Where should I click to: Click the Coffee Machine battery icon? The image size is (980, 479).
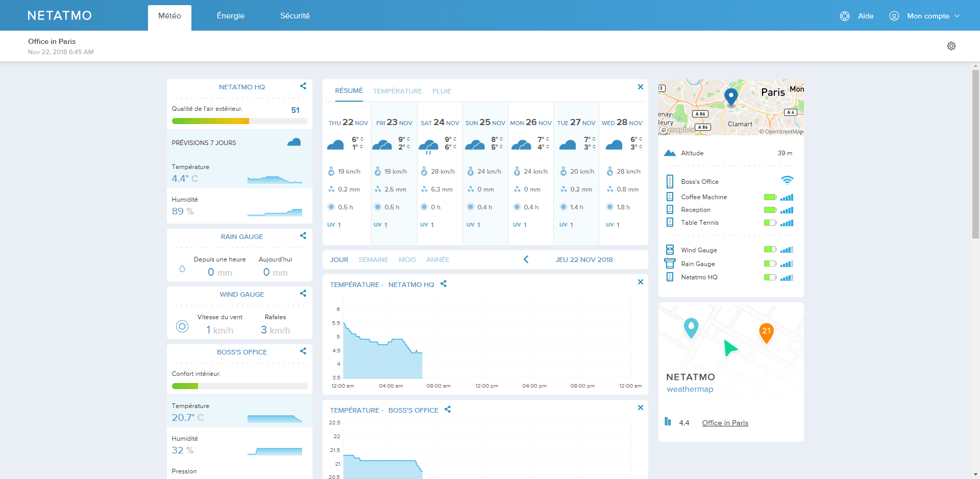point(770,197)
